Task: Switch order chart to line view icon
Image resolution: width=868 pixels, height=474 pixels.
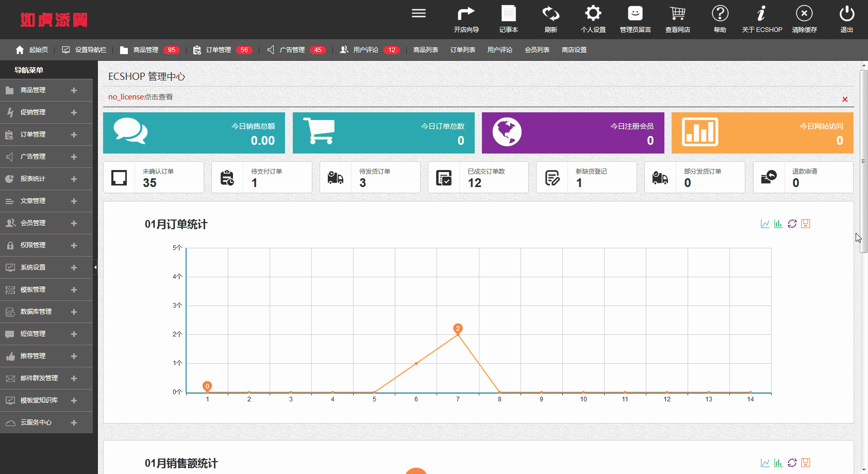Action: click(765, 224)
